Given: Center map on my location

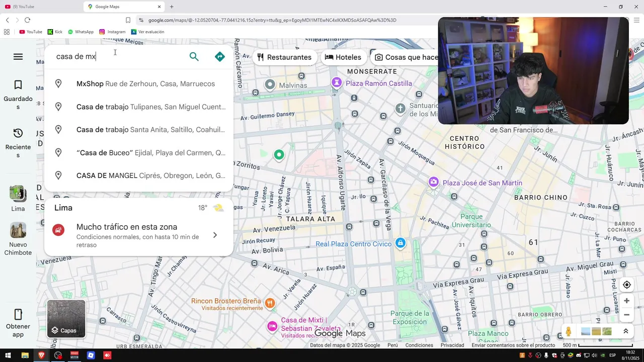Looking at the screenshot, I should (626, 285).
